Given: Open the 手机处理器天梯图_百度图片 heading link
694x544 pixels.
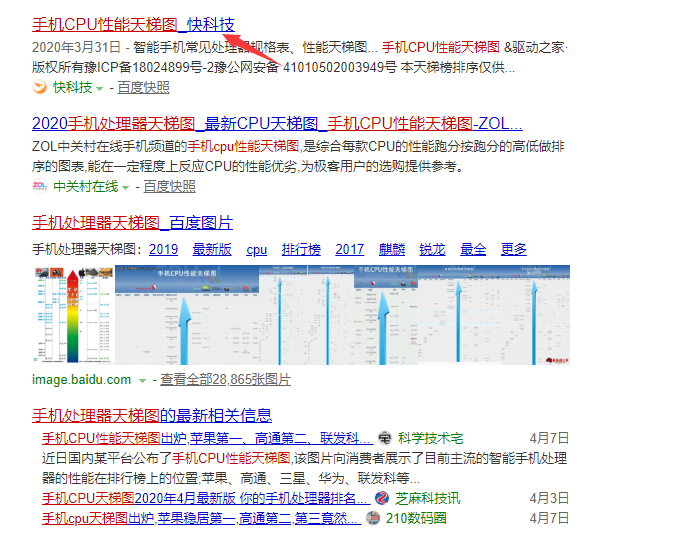Looking at the screenshot, I should (132, 222).
